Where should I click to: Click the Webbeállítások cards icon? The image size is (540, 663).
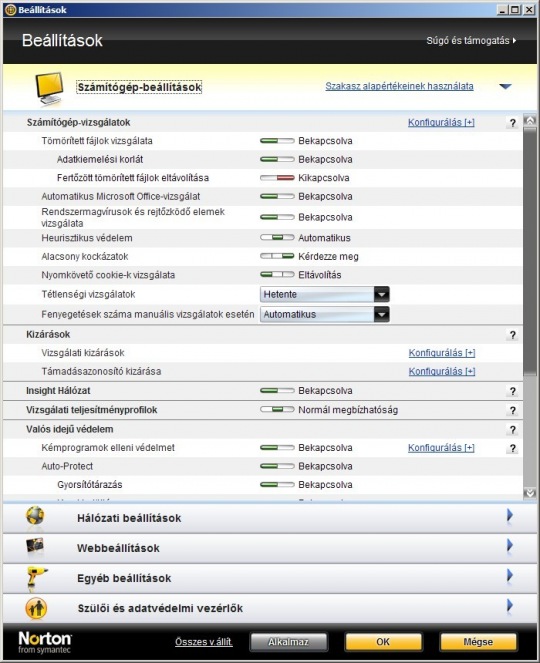coord(35,546)
